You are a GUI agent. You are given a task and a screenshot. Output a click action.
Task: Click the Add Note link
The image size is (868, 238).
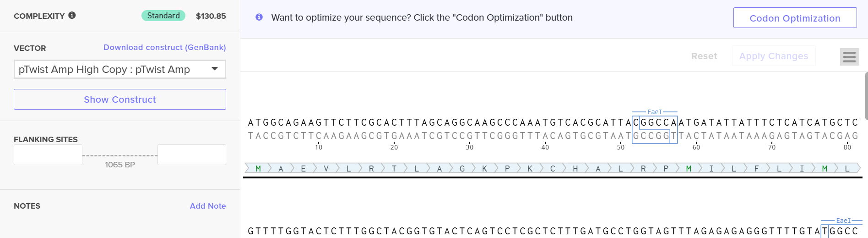click(208, 206)
